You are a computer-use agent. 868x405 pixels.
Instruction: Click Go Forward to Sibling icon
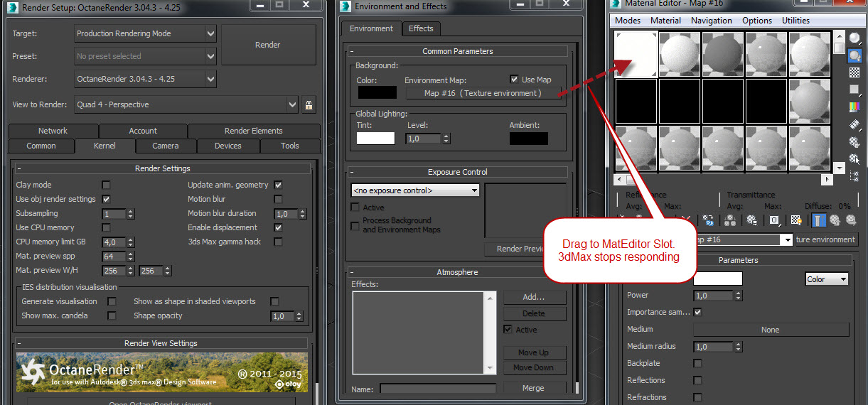tap(850, 220)
